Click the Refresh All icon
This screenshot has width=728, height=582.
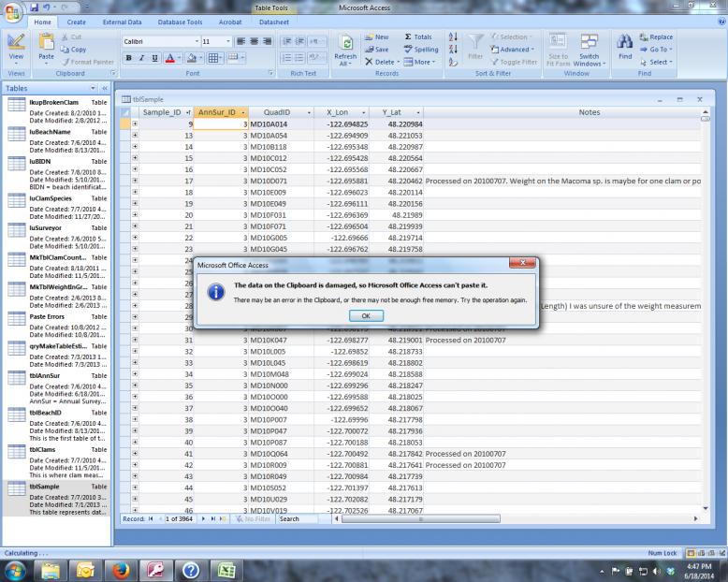pyautogui.click(x=345, y=43)
